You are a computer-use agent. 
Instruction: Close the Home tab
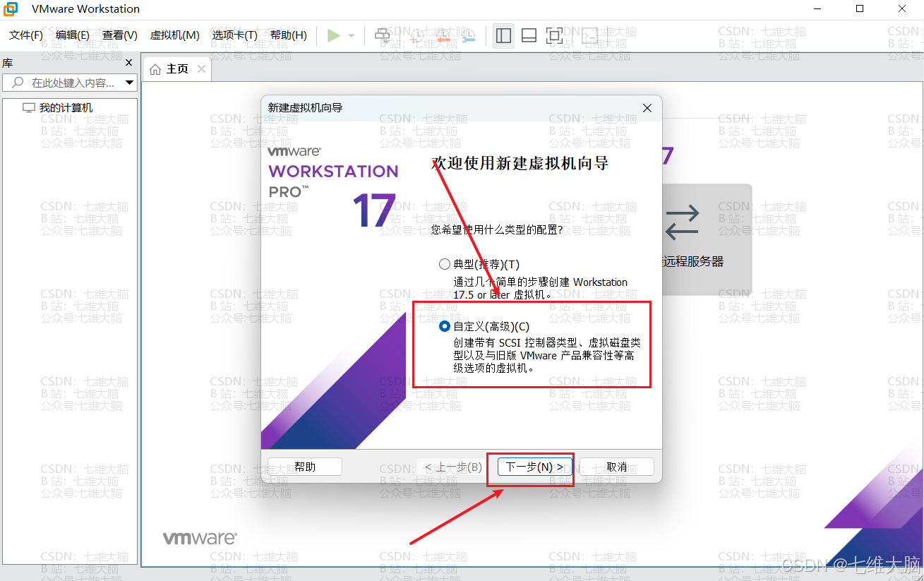click(201, 68)
